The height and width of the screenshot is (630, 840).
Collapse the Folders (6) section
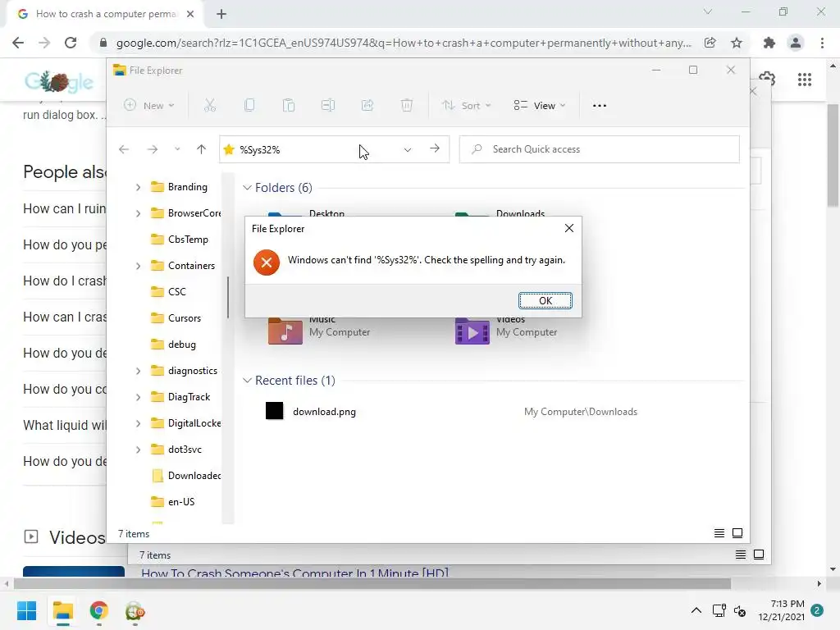tap(247, 188)
